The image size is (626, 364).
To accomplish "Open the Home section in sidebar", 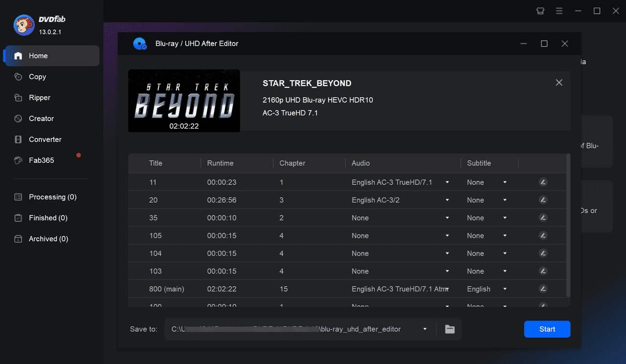I will 51,56.
